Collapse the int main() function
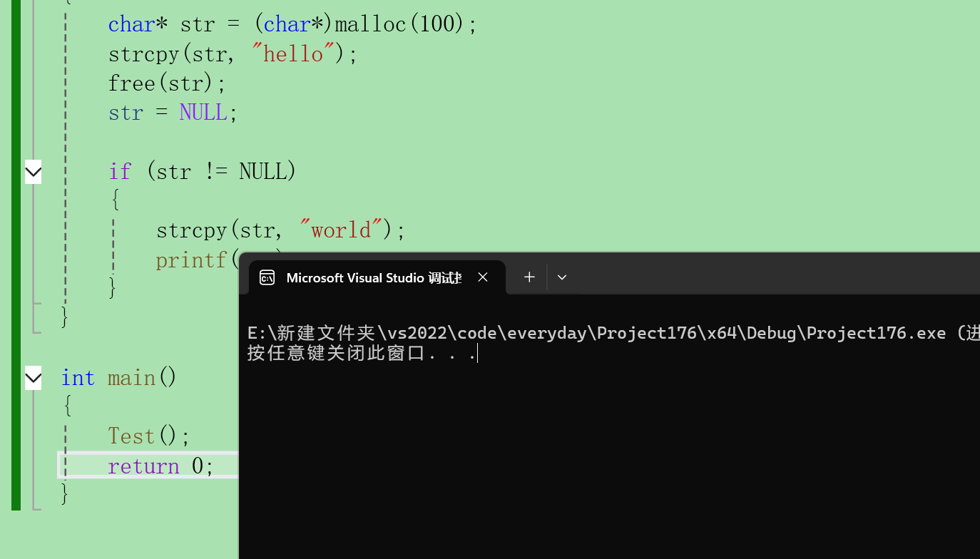This screenshot has height=559, width=980. (x=34, y=377)
